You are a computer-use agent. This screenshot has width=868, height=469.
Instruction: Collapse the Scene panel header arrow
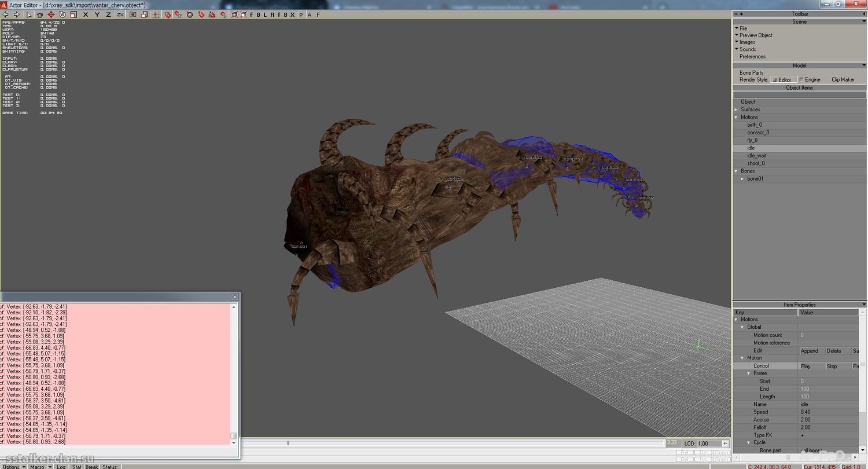pos(864,22)
